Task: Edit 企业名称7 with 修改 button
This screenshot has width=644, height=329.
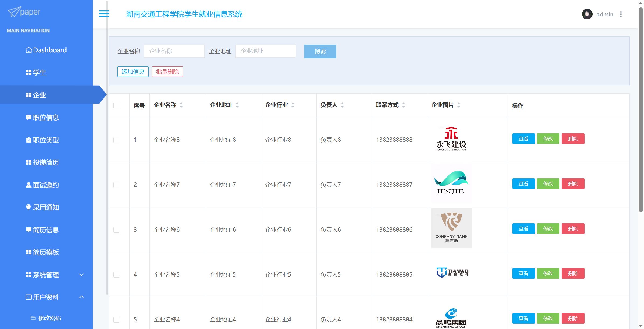Action: tap(548, 184)
